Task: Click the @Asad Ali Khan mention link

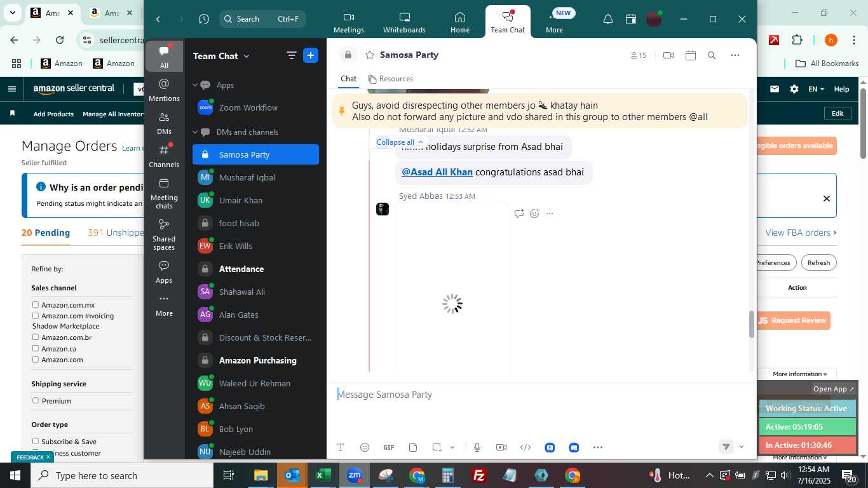Action: 437,172
